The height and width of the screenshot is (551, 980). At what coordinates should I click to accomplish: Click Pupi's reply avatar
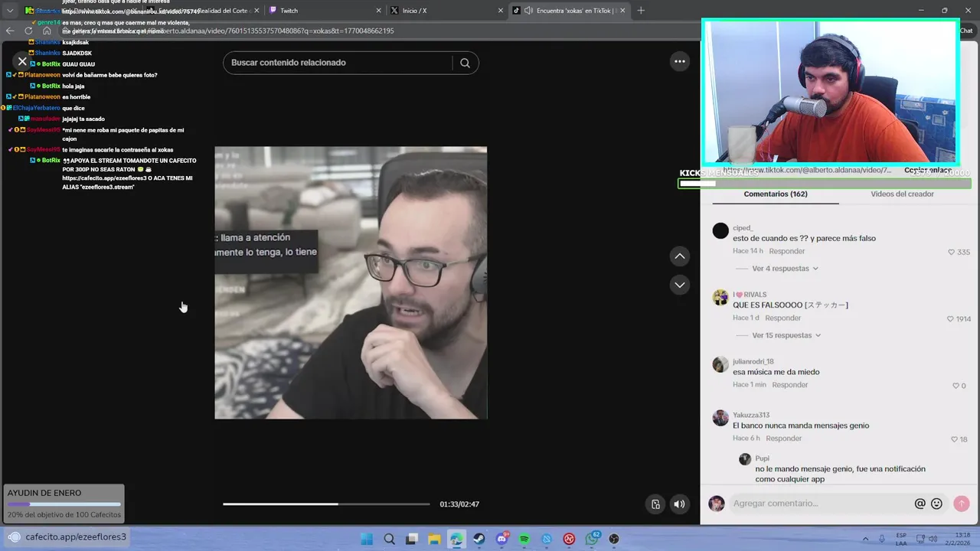click(x=745, y=459)
